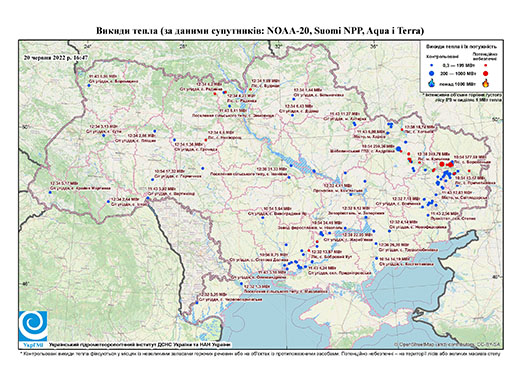
Task: Click the small red dot legend symbol
Action: (x=486, y=65)
